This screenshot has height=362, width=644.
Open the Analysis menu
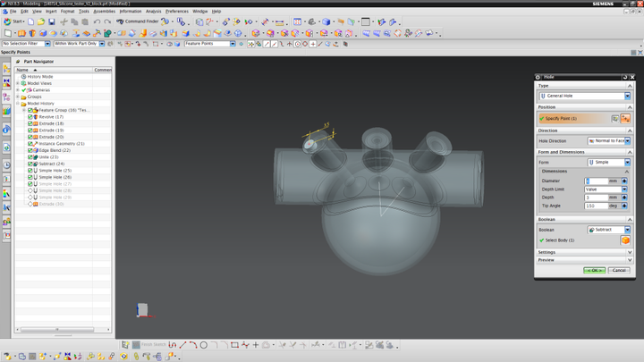click(x=153, y=12)
